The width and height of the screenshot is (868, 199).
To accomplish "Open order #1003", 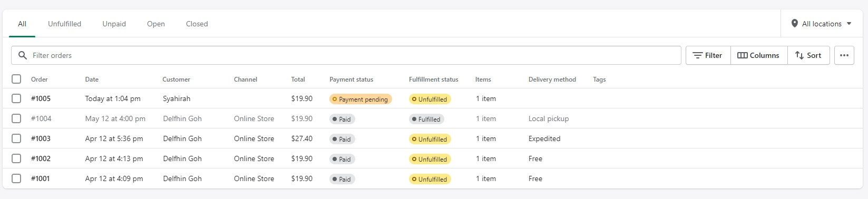I will 41,138.
